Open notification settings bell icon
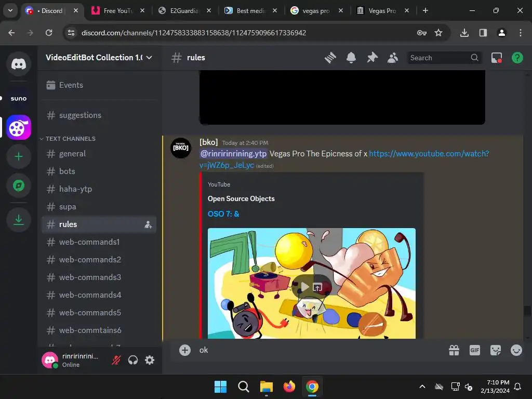This screenshot has width=532, height=399. coord(351,58)
